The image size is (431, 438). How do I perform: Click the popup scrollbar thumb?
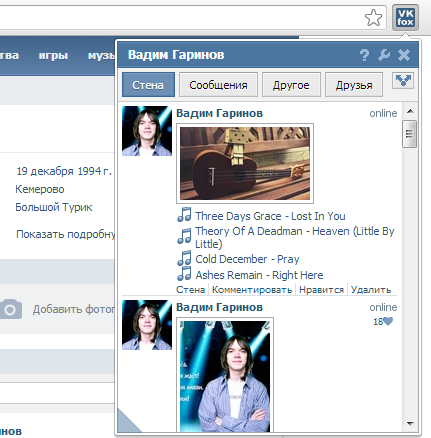(410, 134)
